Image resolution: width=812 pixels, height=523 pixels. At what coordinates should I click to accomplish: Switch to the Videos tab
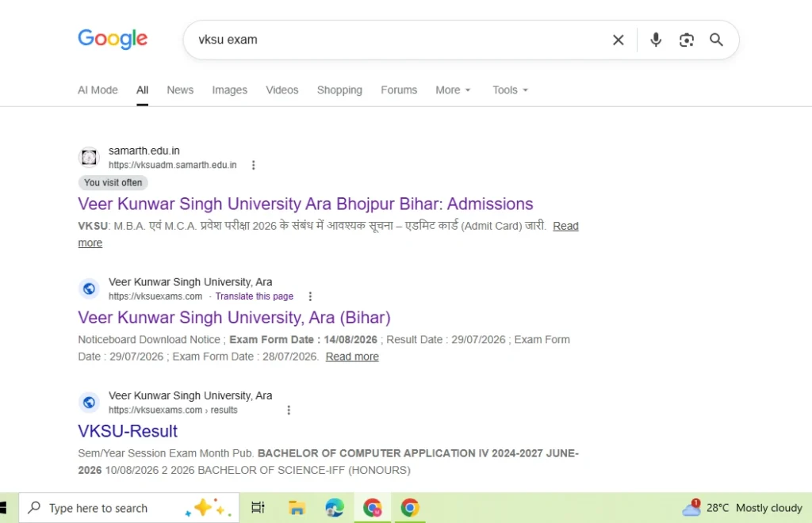coord(282,90)
